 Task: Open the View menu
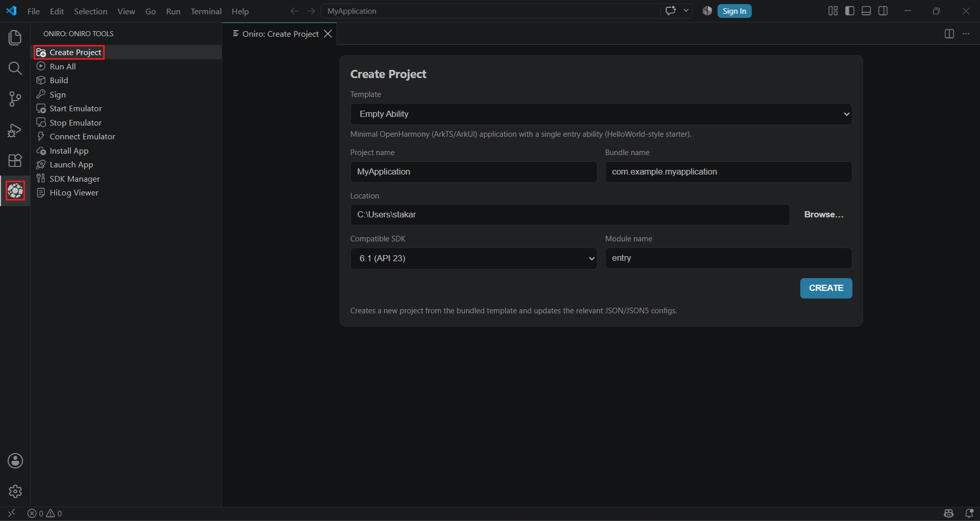(x=126, y=11)
